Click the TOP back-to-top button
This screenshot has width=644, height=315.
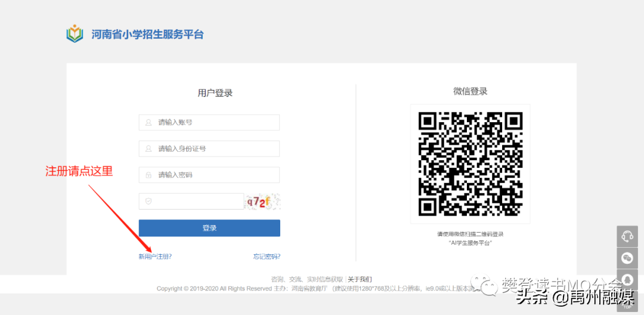(x=627, y=304)
